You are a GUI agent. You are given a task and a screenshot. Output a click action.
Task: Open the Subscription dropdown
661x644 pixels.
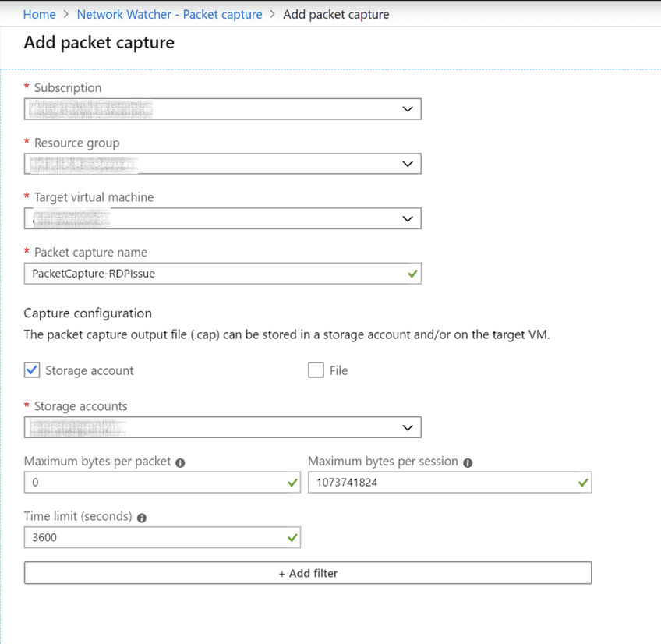pyautogui.click(x=223, y=109)
